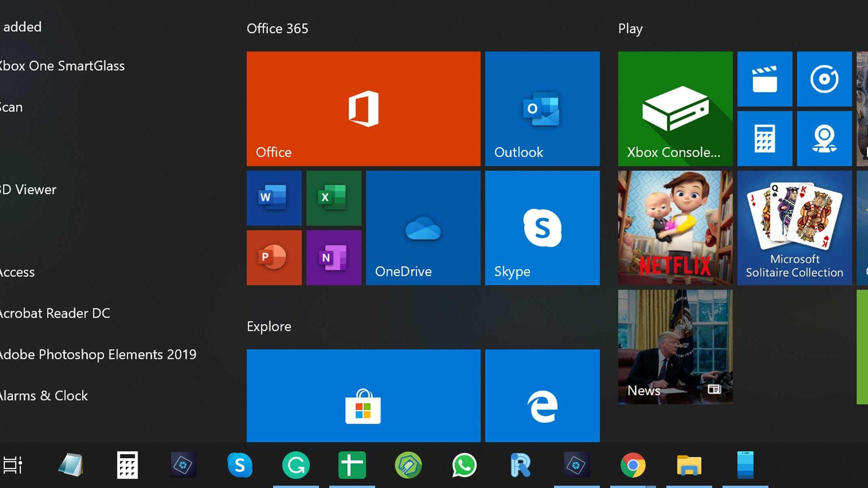Open 3D Viewer from the app list
This screenshot has height=488, width=868.
pos(28,190)
